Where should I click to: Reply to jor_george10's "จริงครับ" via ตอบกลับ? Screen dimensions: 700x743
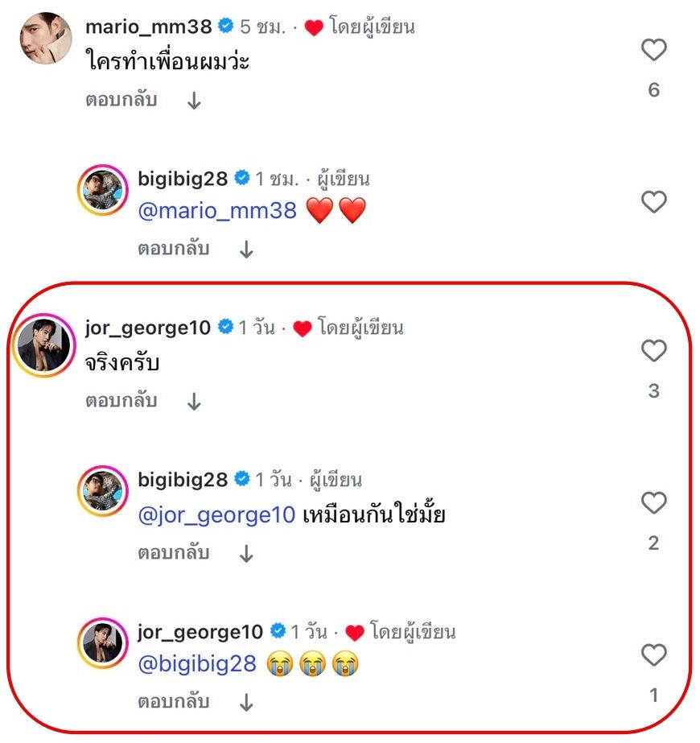point(121,401)
